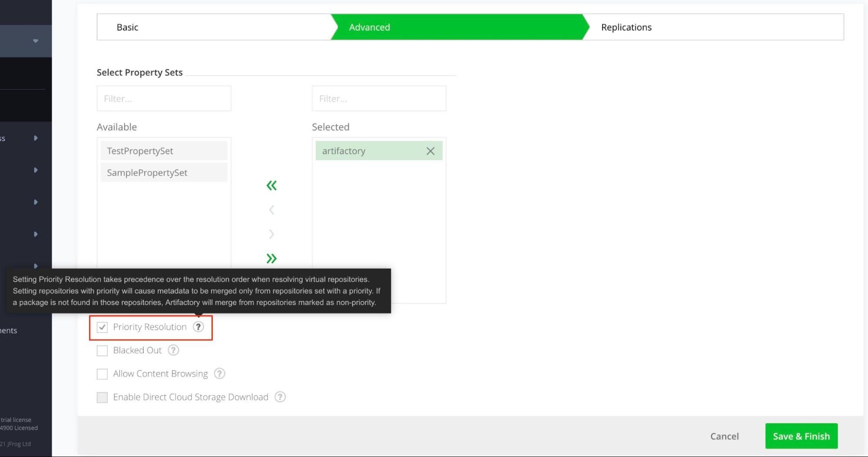Enable the Blacked Out checkbox

pos(102,351)
